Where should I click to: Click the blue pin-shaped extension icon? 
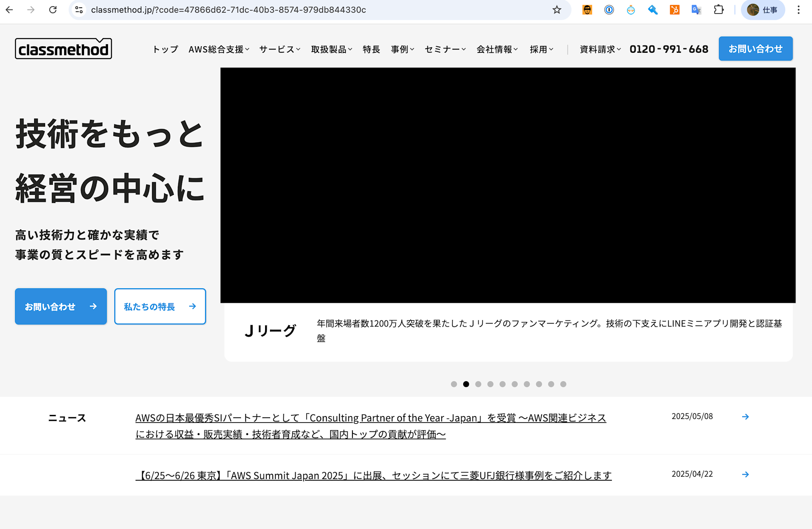coord(653,10)
